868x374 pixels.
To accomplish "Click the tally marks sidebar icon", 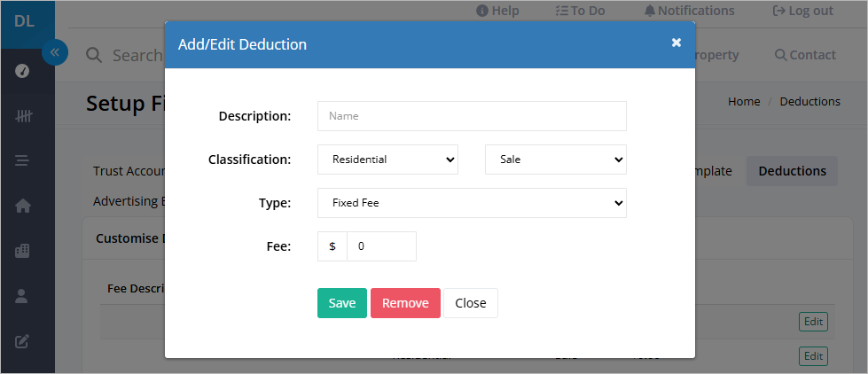I will tap(23, 116).
